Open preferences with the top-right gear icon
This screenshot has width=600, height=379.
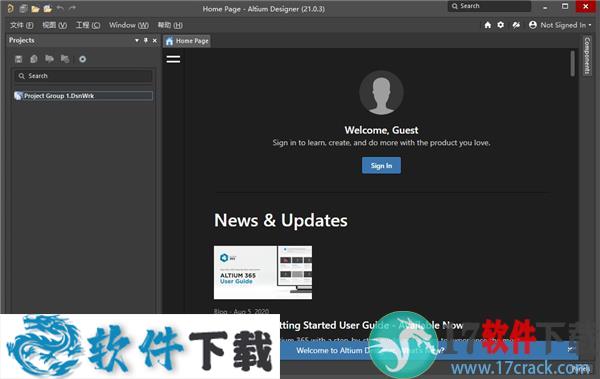(501, 25)
